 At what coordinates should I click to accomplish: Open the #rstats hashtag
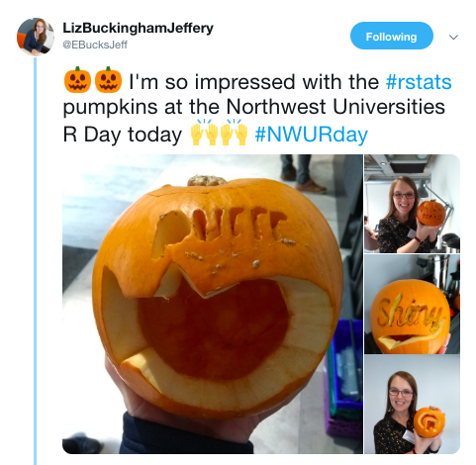click(x=419, y=82)
